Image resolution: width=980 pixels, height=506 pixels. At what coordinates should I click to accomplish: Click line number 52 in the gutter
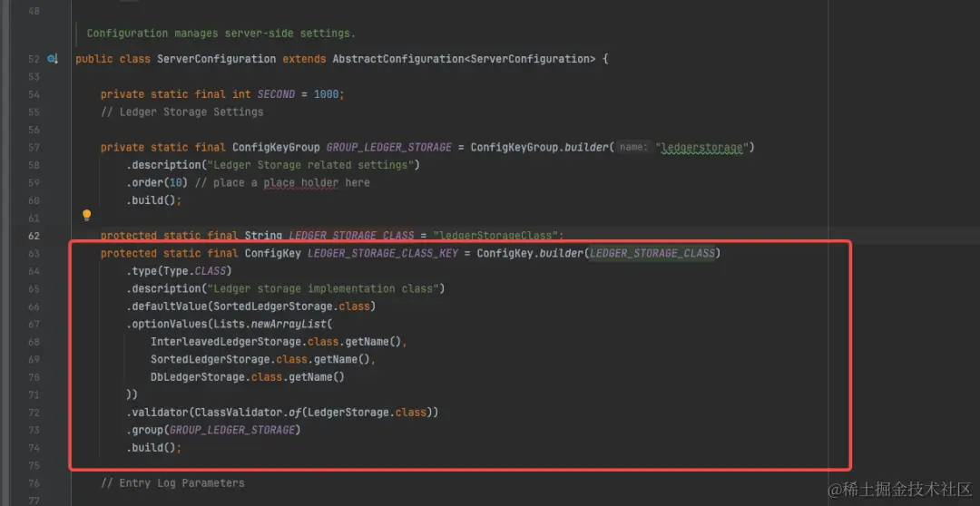tap(34, 59)
